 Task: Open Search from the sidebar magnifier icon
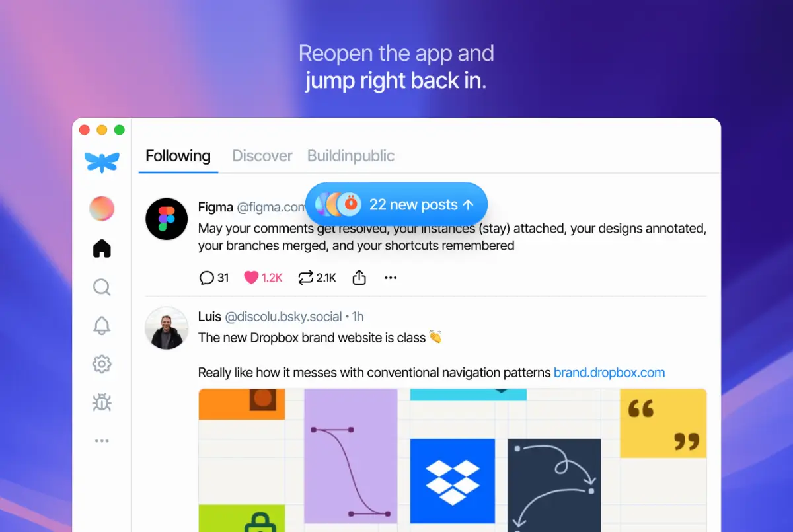point(102,287)
